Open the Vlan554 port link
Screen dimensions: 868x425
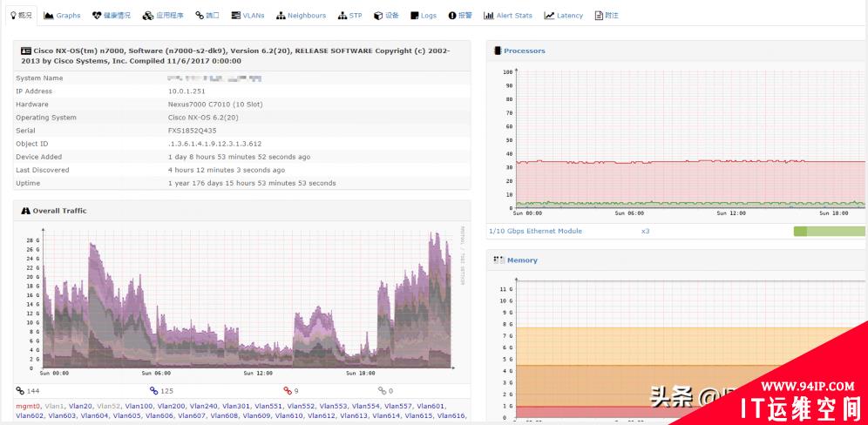365,406
